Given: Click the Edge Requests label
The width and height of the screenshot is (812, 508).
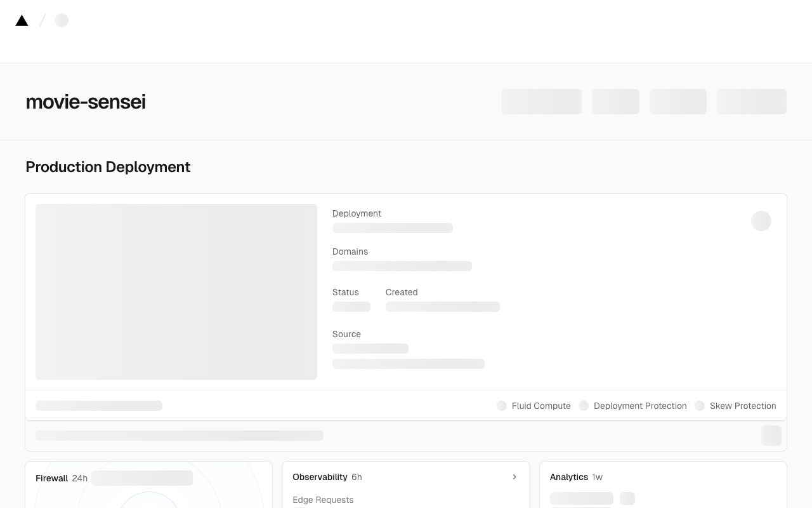Looking at the screenshot, I should click(323, 500).
